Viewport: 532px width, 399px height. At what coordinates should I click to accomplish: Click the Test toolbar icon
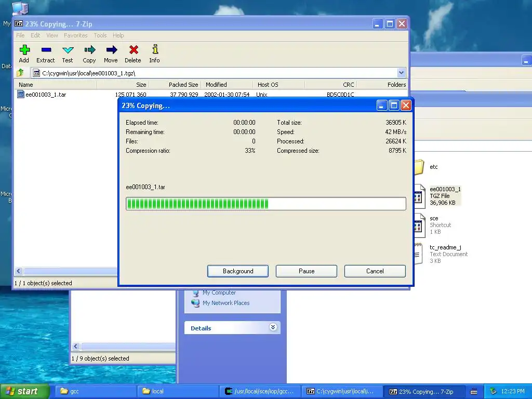pos(68,50)
